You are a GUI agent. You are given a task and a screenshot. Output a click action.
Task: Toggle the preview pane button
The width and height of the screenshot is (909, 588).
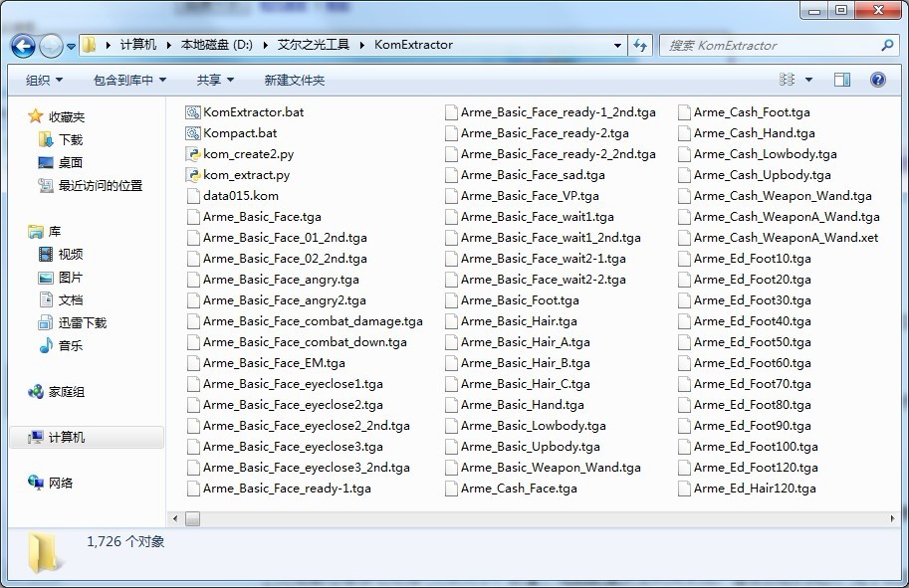tap(842, 80)
